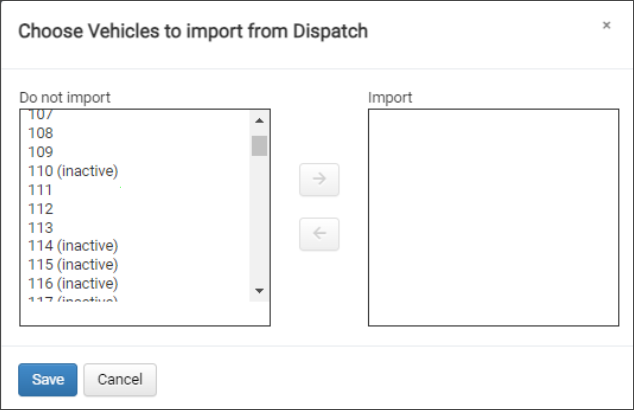The image size is (634, 410).
Task: Click the right arrow move-to-import button
Action: pyautogui.click(x=320, y=181)
